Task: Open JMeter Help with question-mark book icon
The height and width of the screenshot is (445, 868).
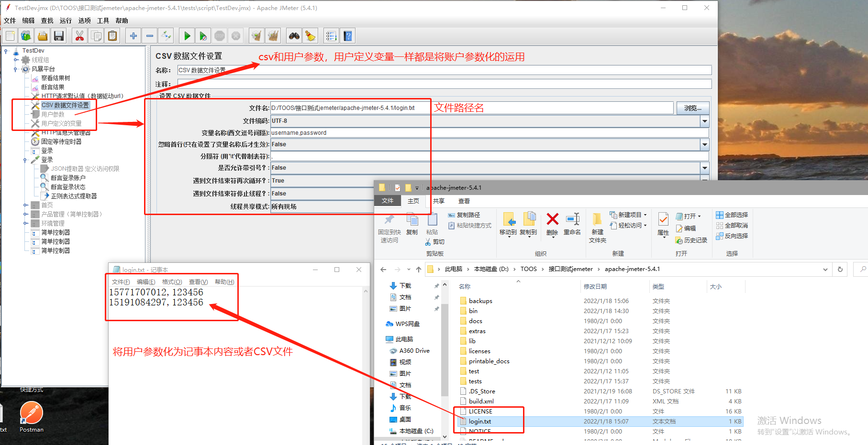Action: pyautogui.click(x=348, y=36)
